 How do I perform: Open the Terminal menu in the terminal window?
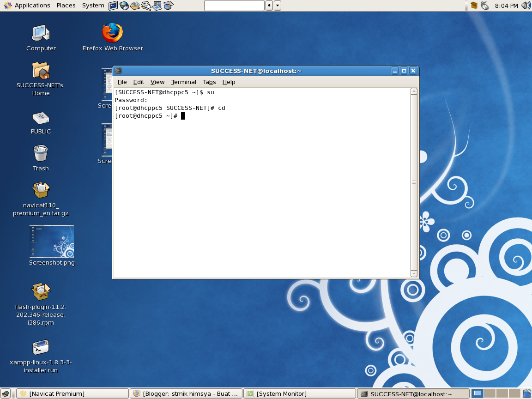[183, 82]
